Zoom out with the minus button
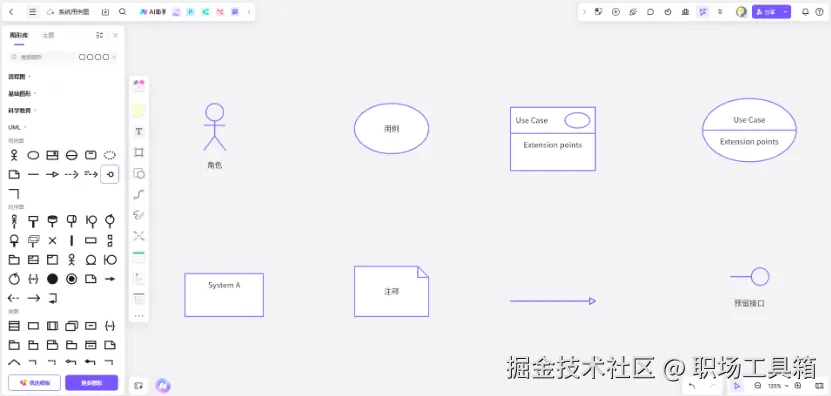831x396 pixels. tap(757, 386)
